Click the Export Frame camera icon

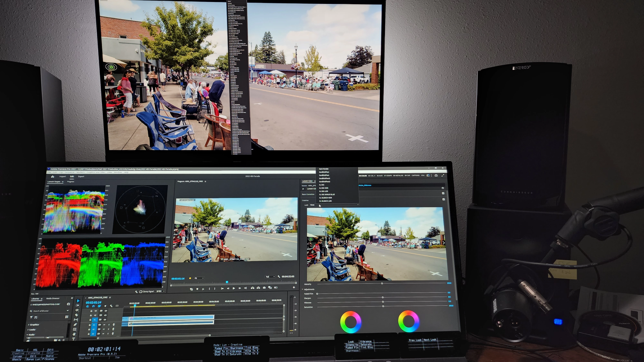[264, 288]
